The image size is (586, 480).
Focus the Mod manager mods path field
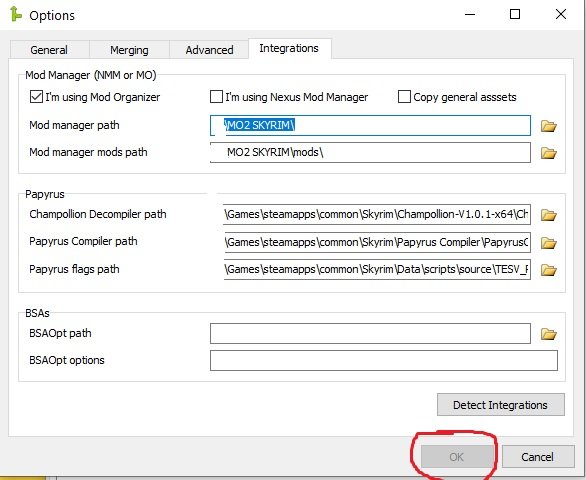(370, 153)
